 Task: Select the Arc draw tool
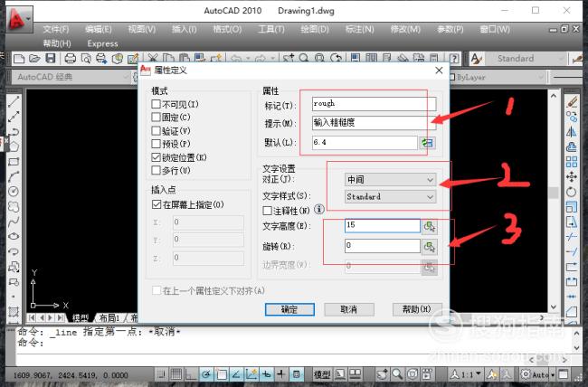(x=14, y=176)
